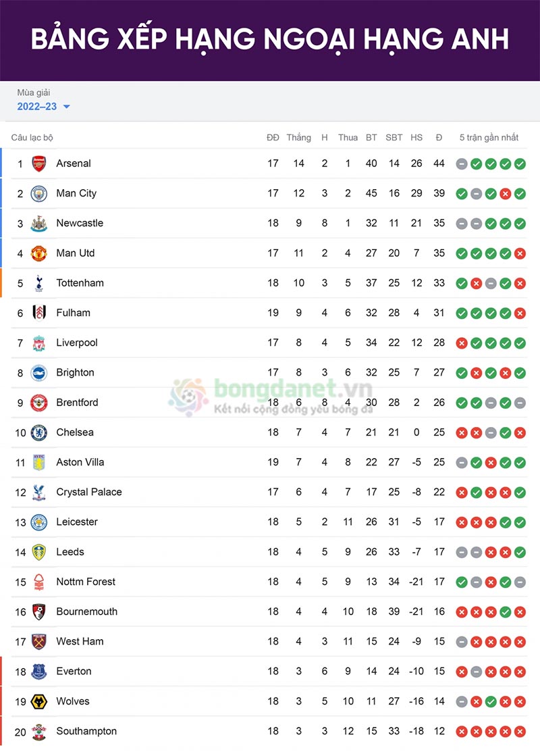Screen dimensions: 540x756
Task: Select the Chelsea club badge
Action: point(39,432)
